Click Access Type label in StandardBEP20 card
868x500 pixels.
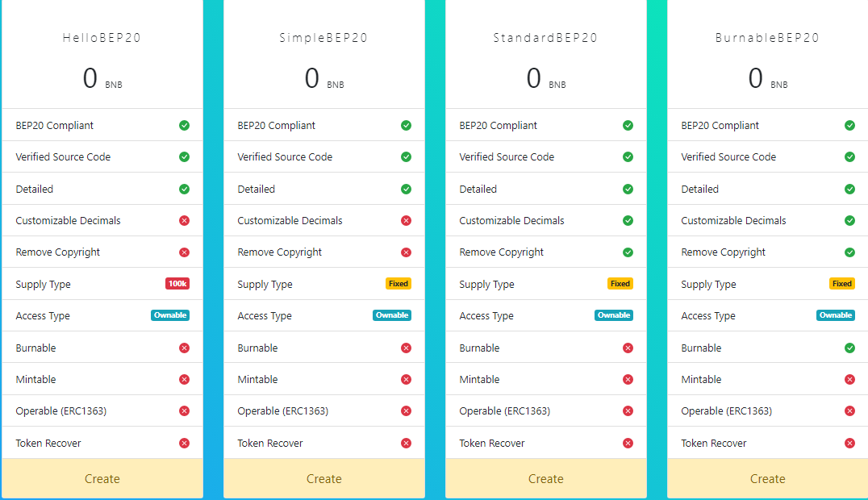pyautogui.click(x=486, y=315)
